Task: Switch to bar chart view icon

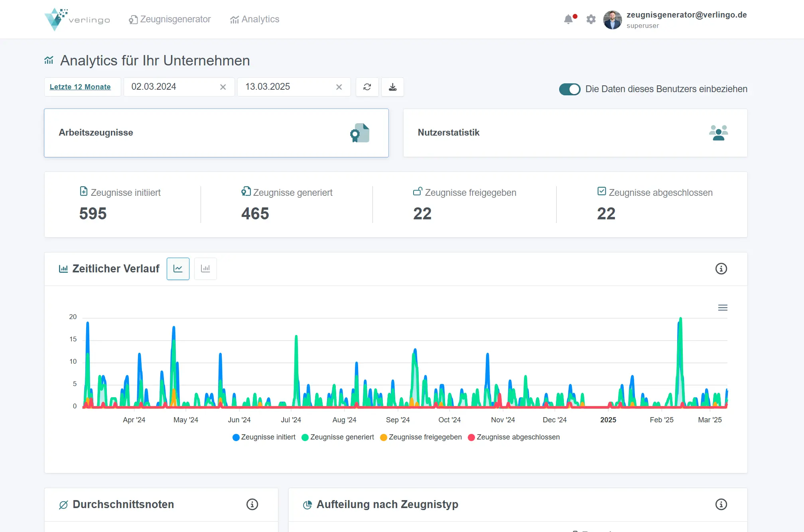Action: [205, 269]
